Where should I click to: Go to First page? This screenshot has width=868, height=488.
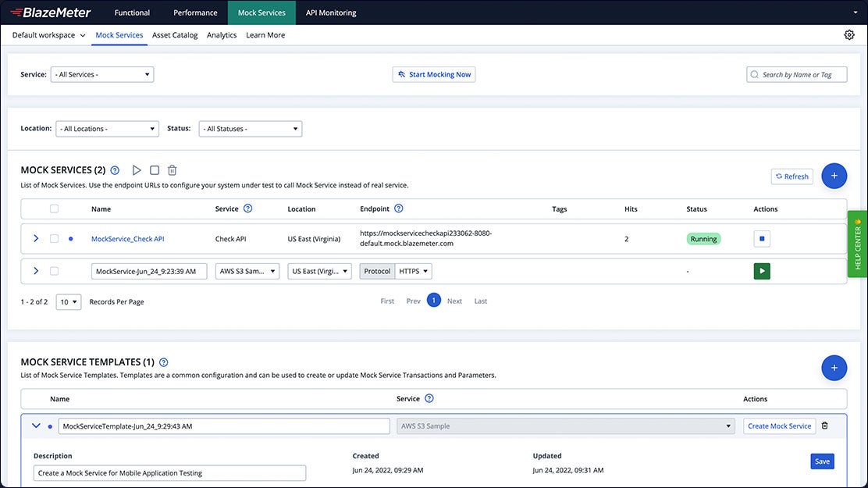coord(387,301)
